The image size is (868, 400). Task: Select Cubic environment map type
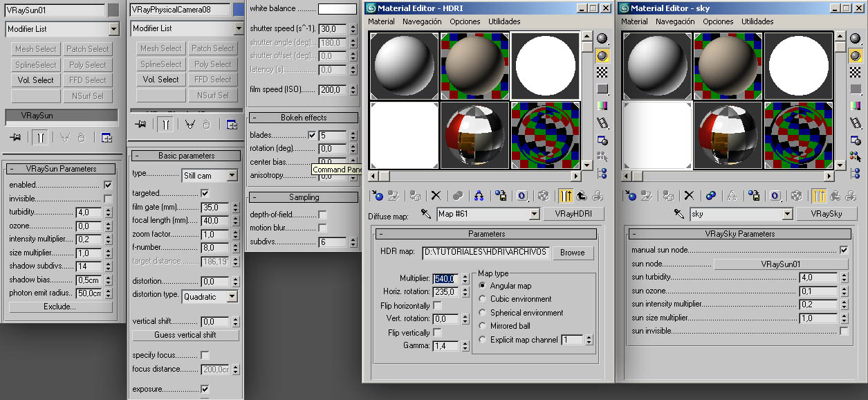point(483,299)
